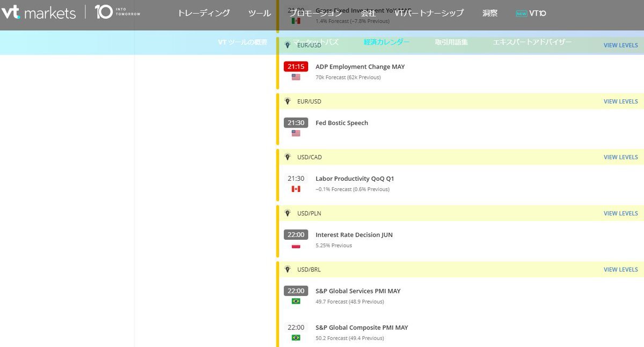Image resolution: width=644 pixels, height=347 pixels.
Task: Select the S&P Global Services PMI MAY title
Action: [x=358, y=291]
